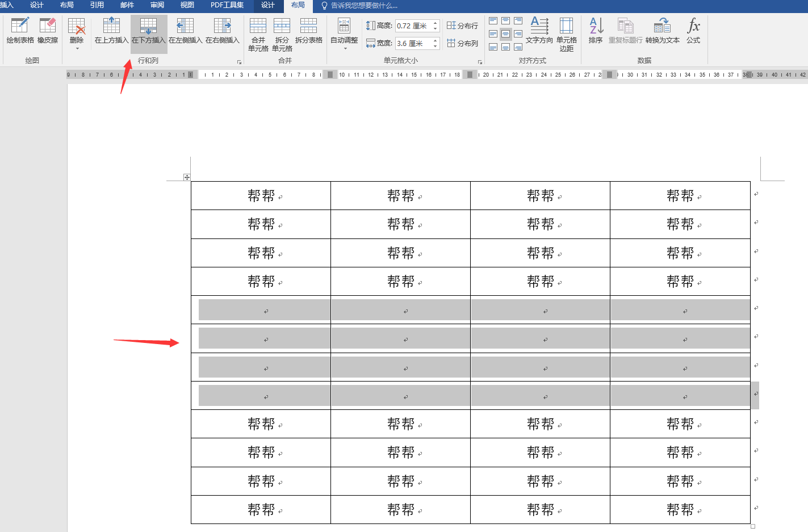Switch to the 插入 ribbon tab
This screenshot has height=532, width=808.
point(7,5)
